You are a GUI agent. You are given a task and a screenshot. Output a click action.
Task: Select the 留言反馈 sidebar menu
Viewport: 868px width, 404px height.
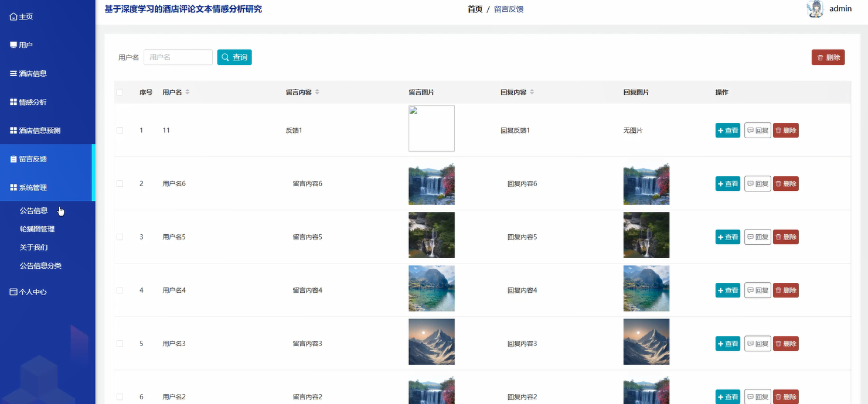tap(47, 159)
